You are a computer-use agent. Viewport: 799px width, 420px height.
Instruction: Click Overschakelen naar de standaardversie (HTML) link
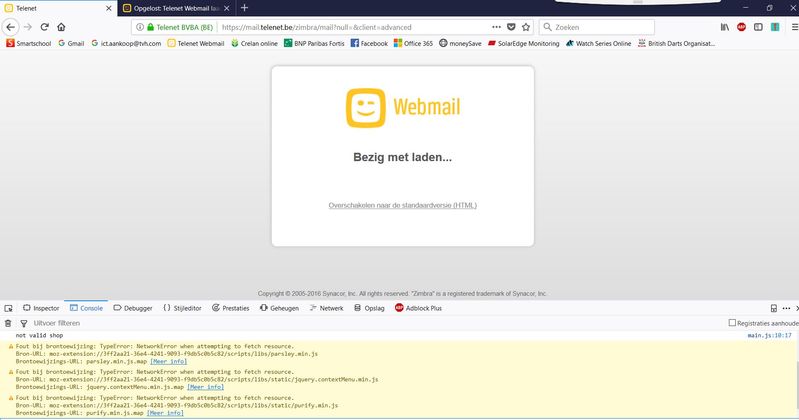403,205
